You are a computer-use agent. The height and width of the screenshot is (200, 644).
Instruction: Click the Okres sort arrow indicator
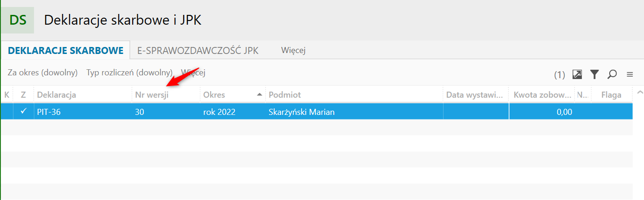259,94
